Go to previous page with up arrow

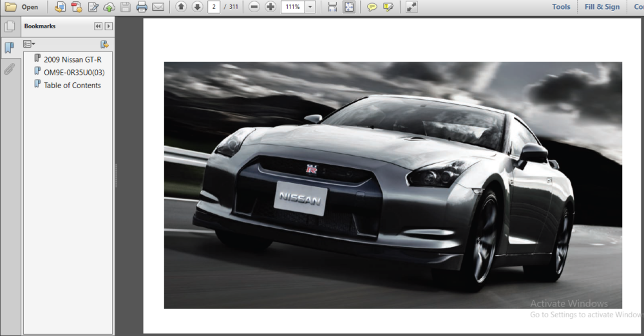(181, 6)
